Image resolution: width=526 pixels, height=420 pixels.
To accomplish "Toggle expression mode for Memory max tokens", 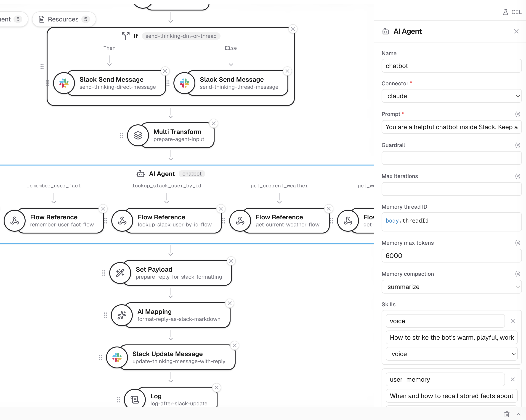I will (518, 243).
